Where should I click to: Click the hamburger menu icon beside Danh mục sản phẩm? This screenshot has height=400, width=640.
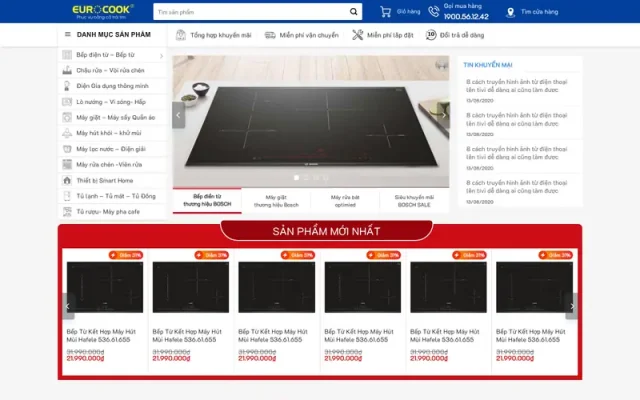coord(68,34)
